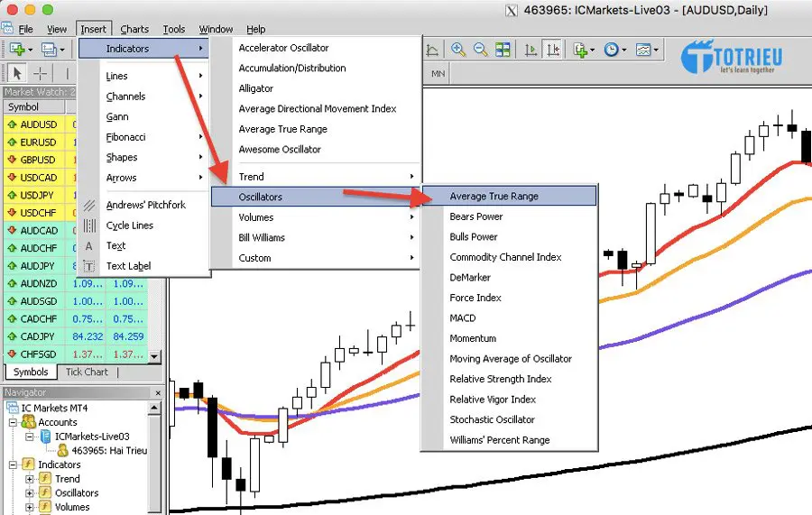Image resolution: width=812 pixels, height=515 pixels.
Task: Toggle the chart shift button
Action: [552, 50]
